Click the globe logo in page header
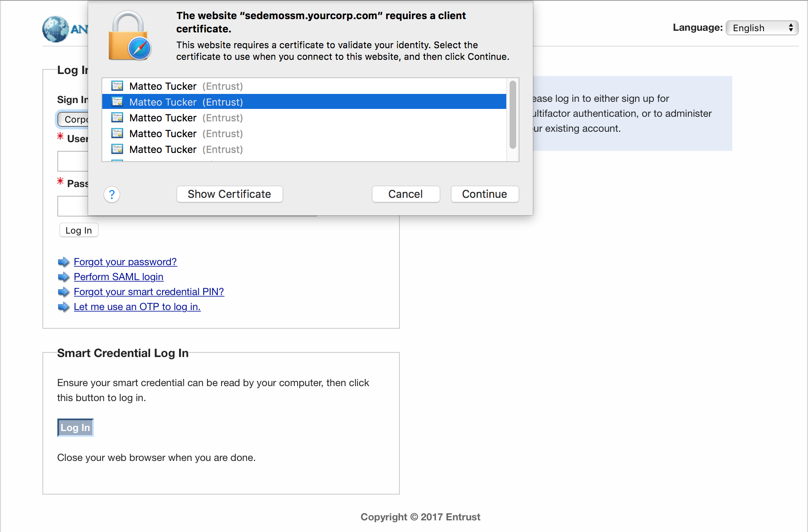 56,29
